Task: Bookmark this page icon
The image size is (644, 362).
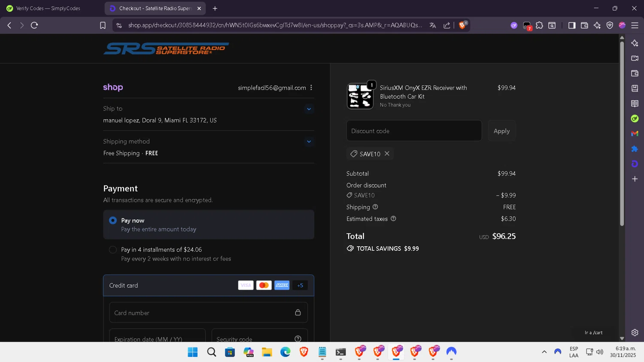Action: pyautogui.click(x=103, y=25)
